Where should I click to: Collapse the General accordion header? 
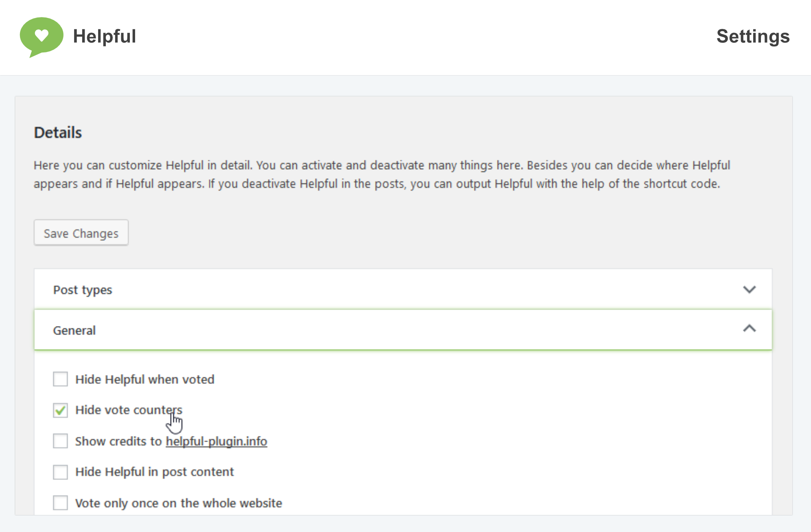pyautogui.click(x=403, y=329)
